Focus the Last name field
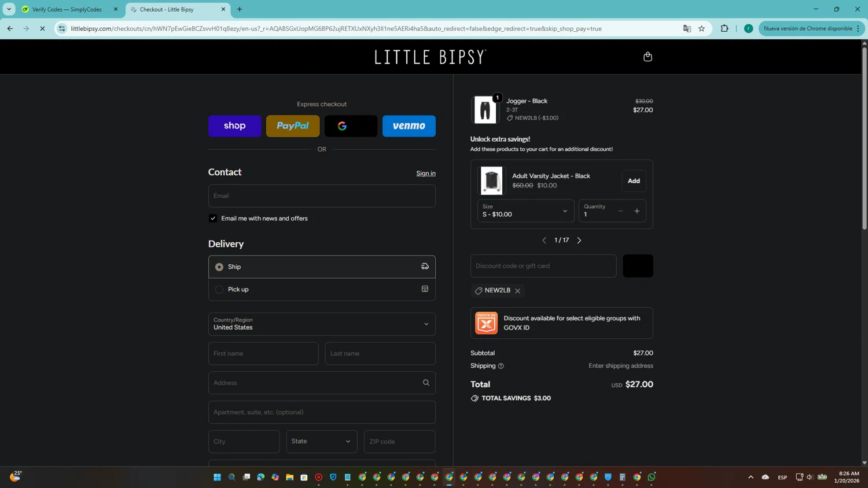Screen dimensions: 868x488 380,353
